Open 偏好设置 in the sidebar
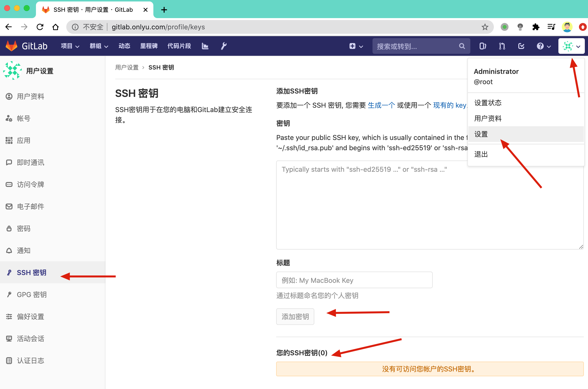The width and height of the screenshot is (588, 389). [x=53, y=317]
